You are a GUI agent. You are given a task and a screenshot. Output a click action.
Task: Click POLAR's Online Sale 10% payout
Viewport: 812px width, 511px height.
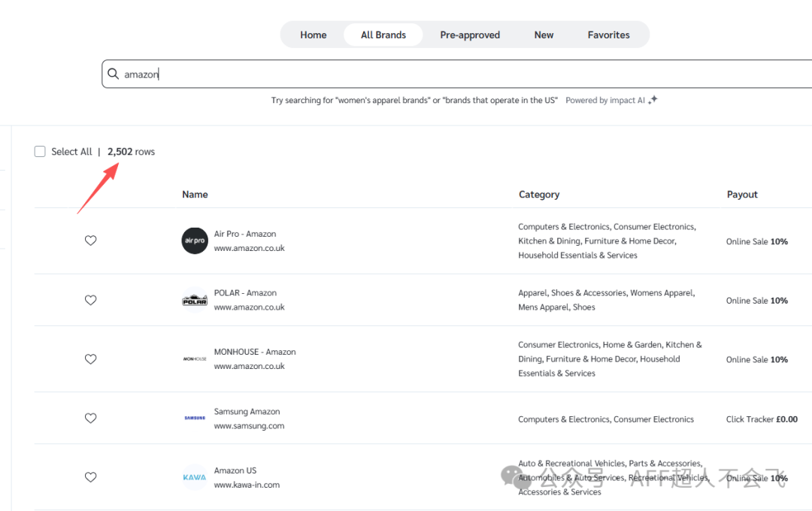coord(757,301)
